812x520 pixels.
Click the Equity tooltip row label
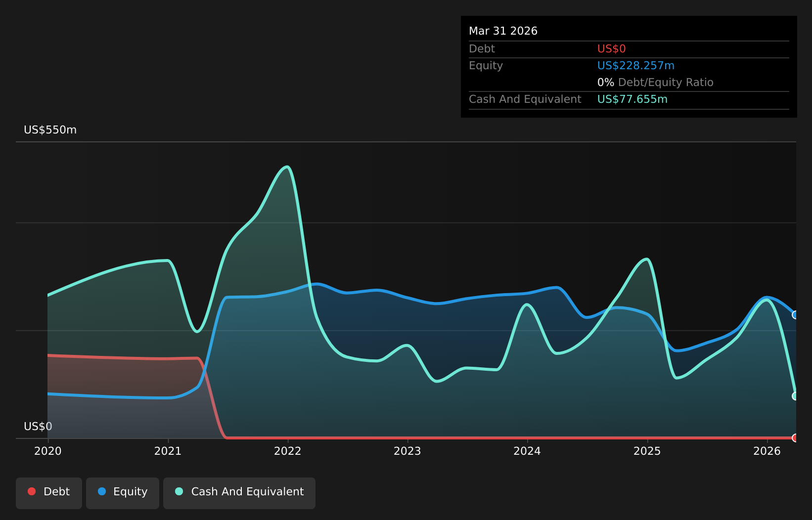click(486, 66)
